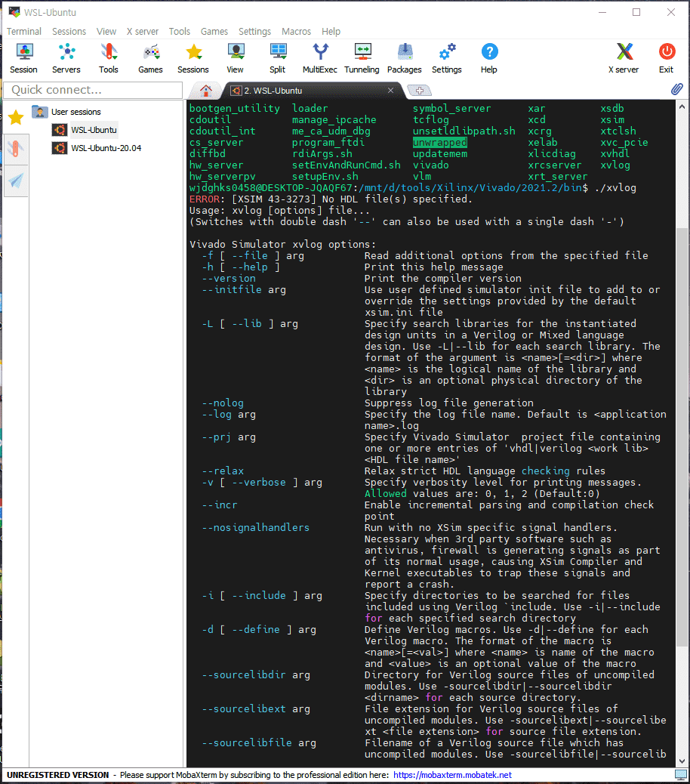This screenshot has width=690, height=784.
Task: Open the Terminal menu
Action: click(x=24, y=32)
